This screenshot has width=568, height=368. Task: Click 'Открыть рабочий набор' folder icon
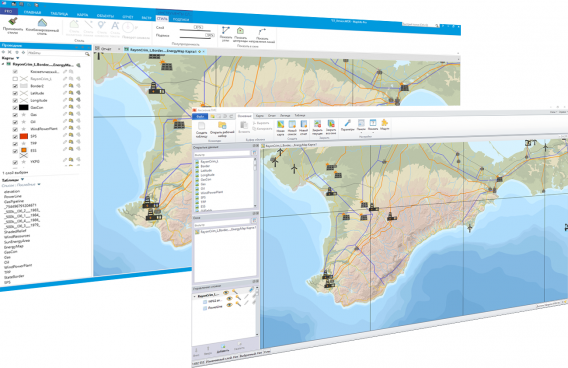[x=222, y=126]
